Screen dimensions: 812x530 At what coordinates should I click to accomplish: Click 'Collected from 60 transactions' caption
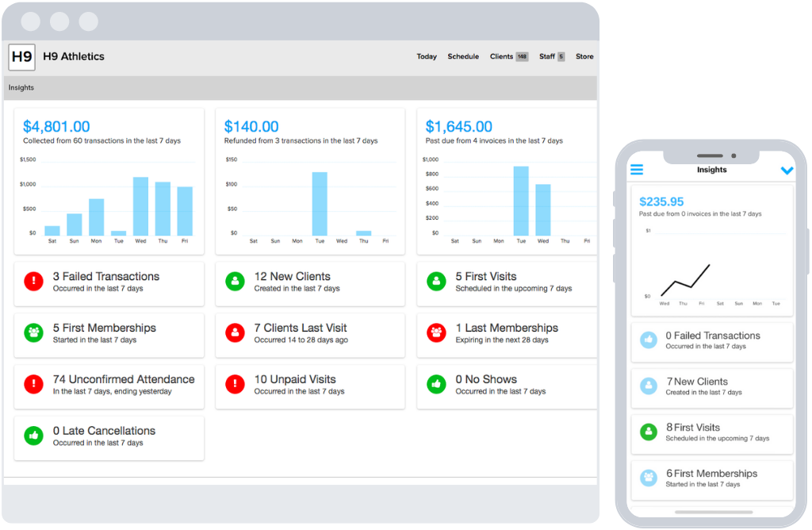[101, 141]
